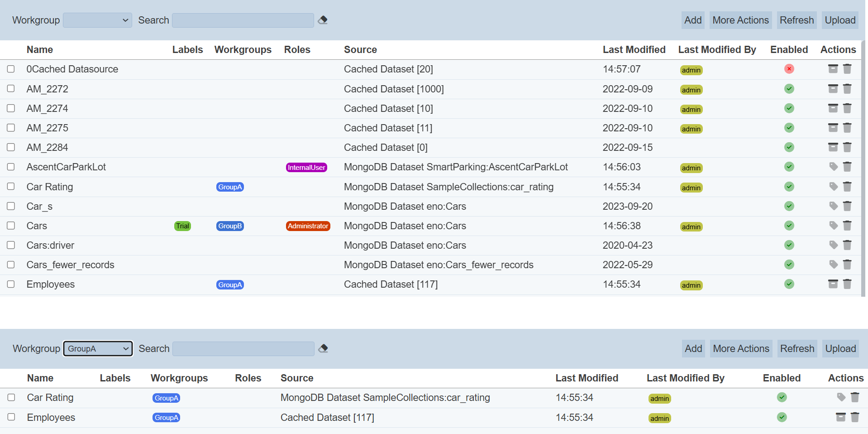Tick the checkbox for AM_2274

(x=11, y=108)
